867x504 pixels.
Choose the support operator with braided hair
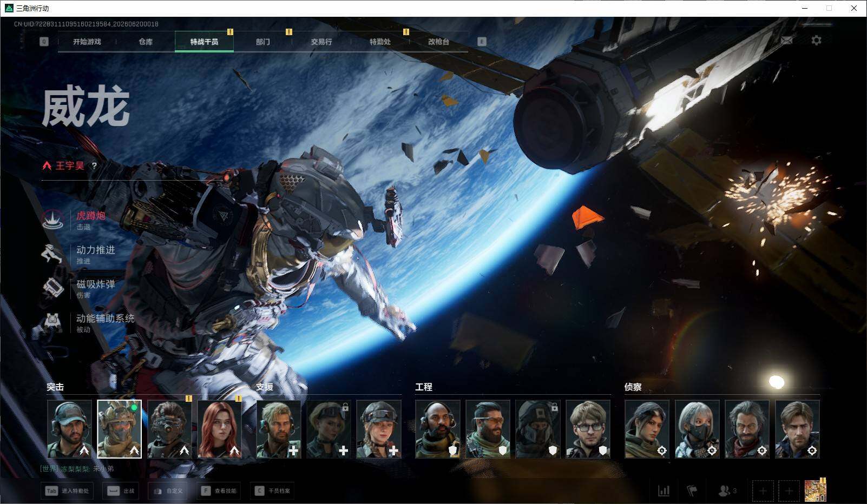(379, 429)
